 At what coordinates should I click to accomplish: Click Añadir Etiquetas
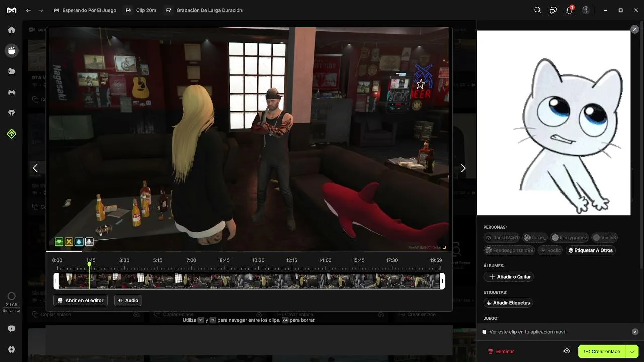(508, 303)
